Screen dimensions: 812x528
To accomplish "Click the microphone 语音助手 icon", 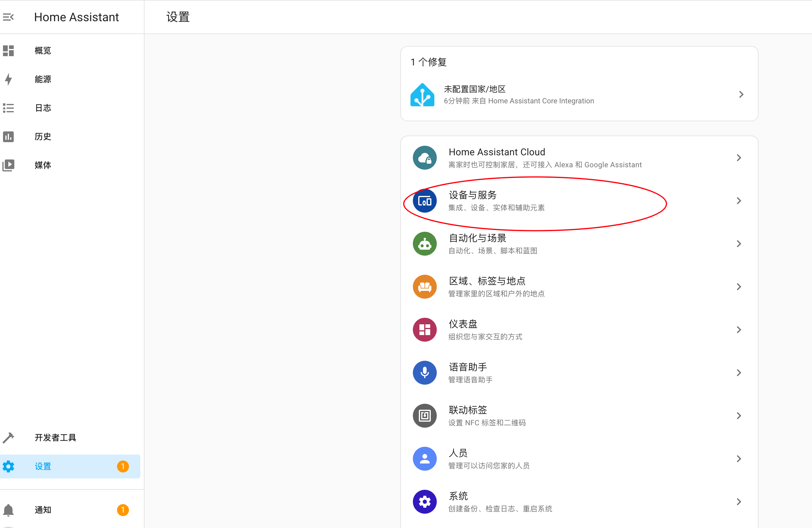I will pos(425,373).
